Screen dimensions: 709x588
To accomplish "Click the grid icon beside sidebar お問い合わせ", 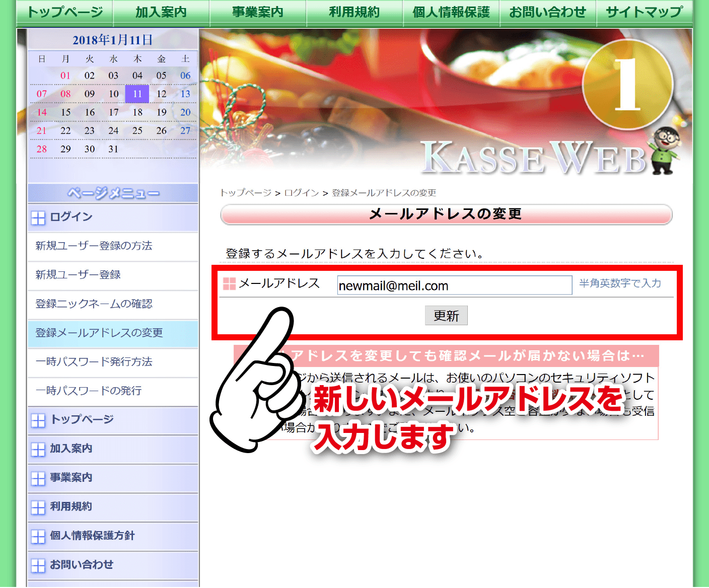I will (x=38, y=566).
